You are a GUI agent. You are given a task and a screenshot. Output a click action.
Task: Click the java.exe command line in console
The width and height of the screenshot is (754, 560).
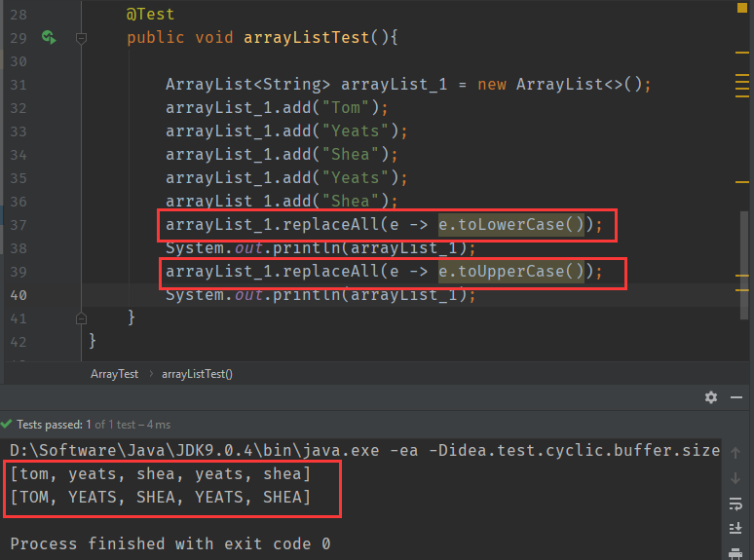[x=365, y=450]
